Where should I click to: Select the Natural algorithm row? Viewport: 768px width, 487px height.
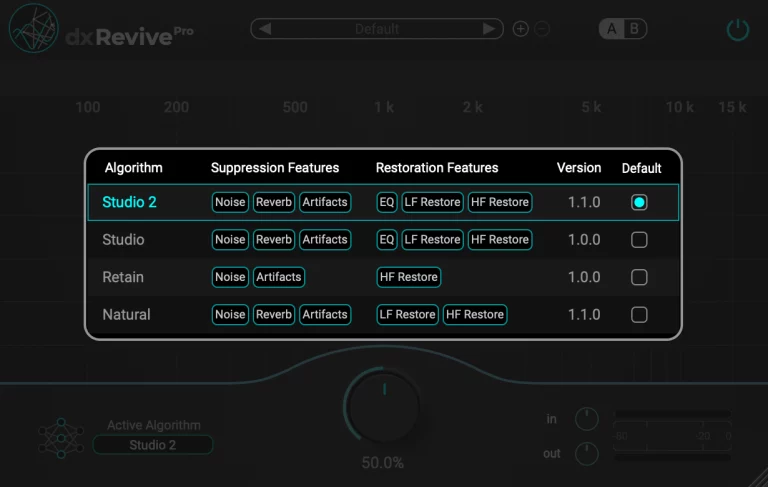[x=383, y=315]
